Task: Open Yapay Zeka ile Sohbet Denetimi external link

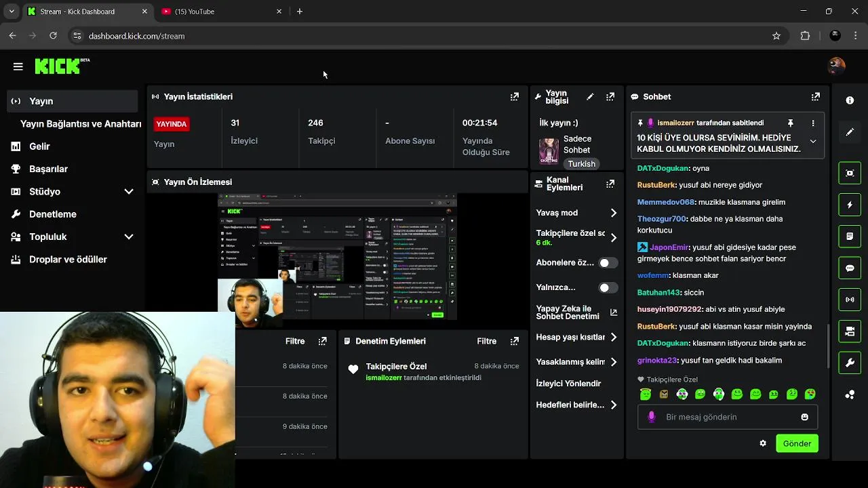Action: coord(614,312)
